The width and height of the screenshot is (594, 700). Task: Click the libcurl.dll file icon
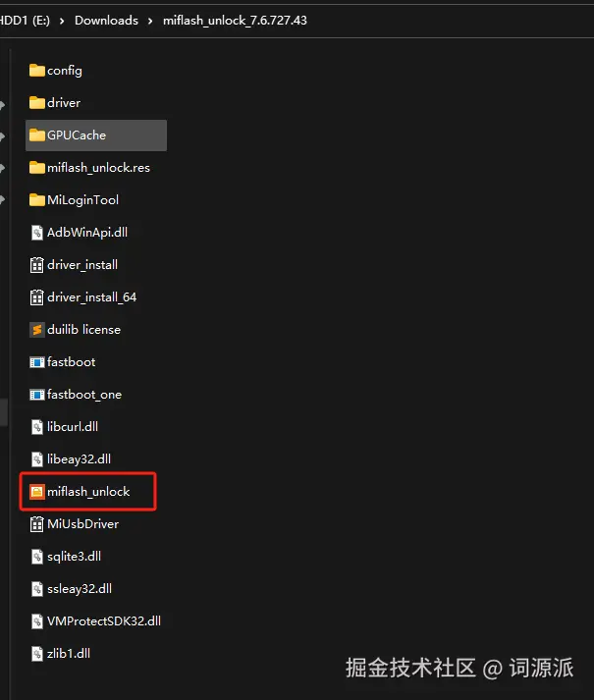coord(37,427)
